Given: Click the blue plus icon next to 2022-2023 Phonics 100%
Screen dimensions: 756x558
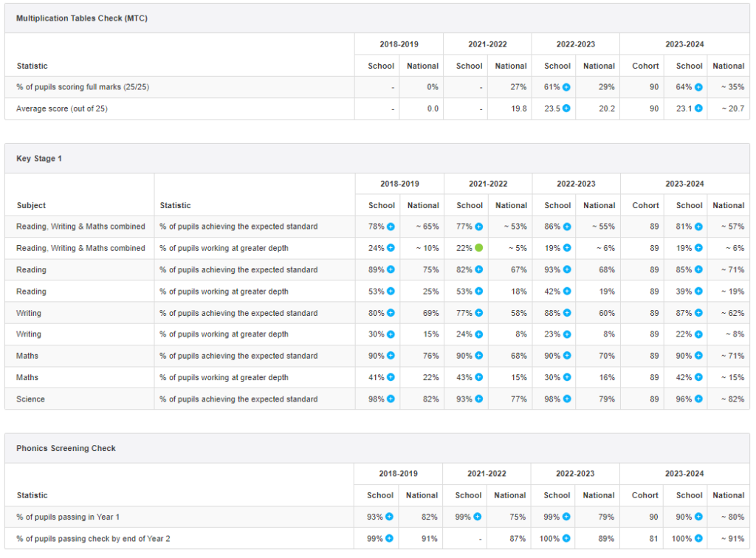Looking at the screenshot, I should (x=566, y=538).
